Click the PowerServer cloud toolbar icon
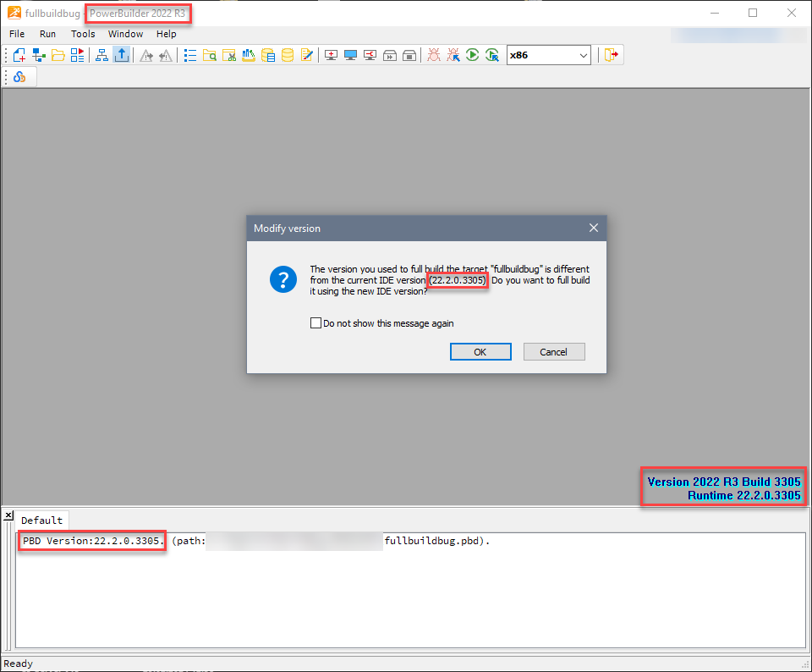Viewport: 812px width, 672px height. pos(19,77)
